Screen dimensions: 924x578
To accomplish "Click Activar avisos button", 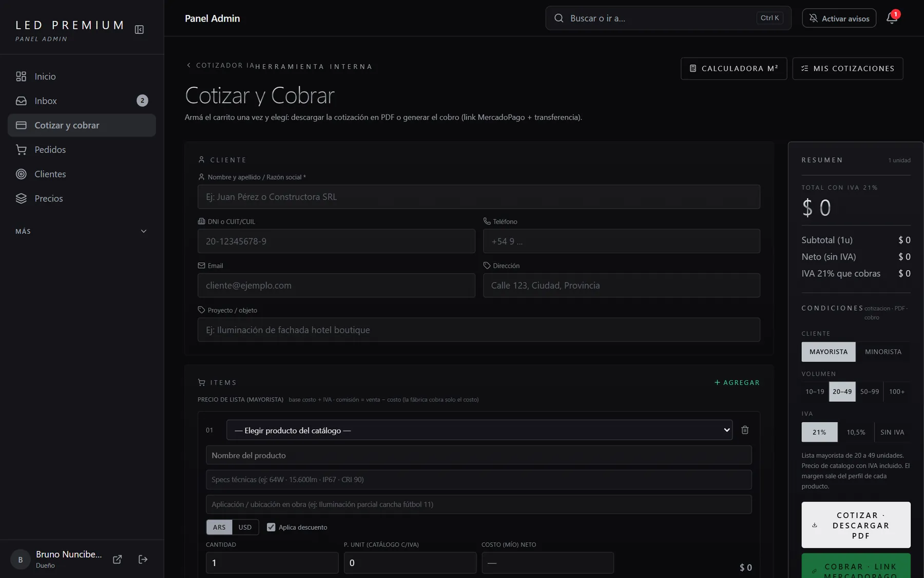I will click(x=839, y=18).
